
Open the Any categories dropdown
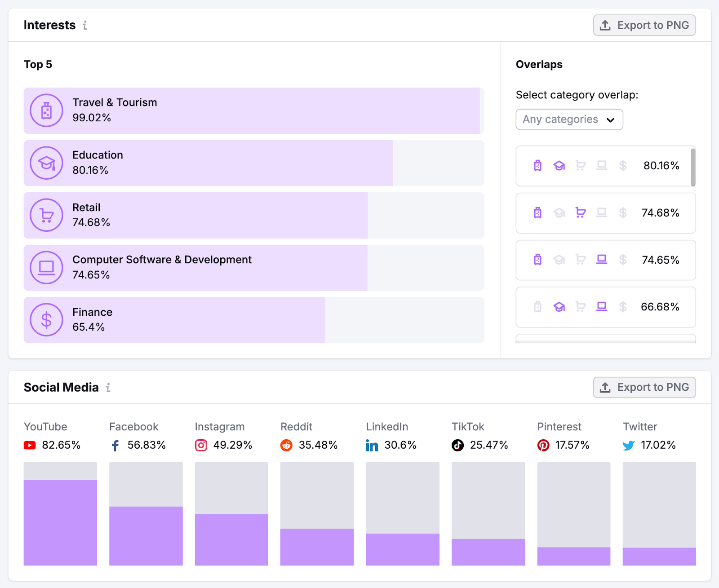pyautogui.click(x=569, y=119)
